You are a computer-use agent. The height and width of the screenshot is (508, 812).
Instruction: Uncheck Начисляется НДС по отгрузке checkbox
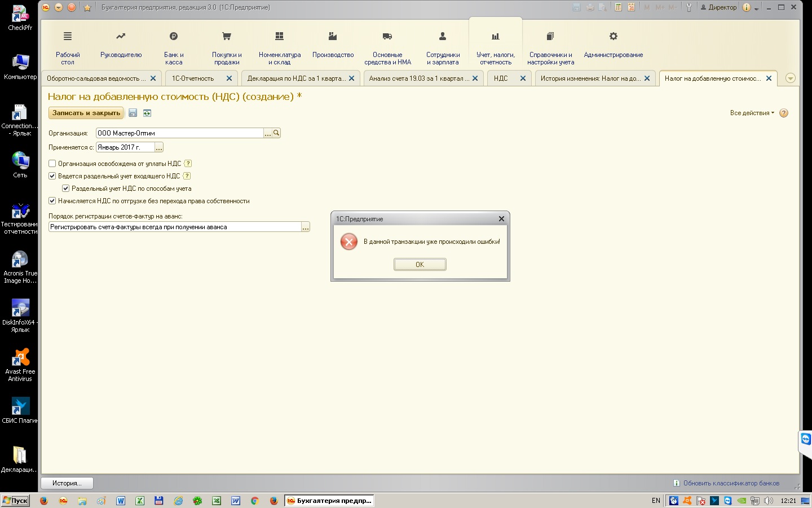point(52,201)
